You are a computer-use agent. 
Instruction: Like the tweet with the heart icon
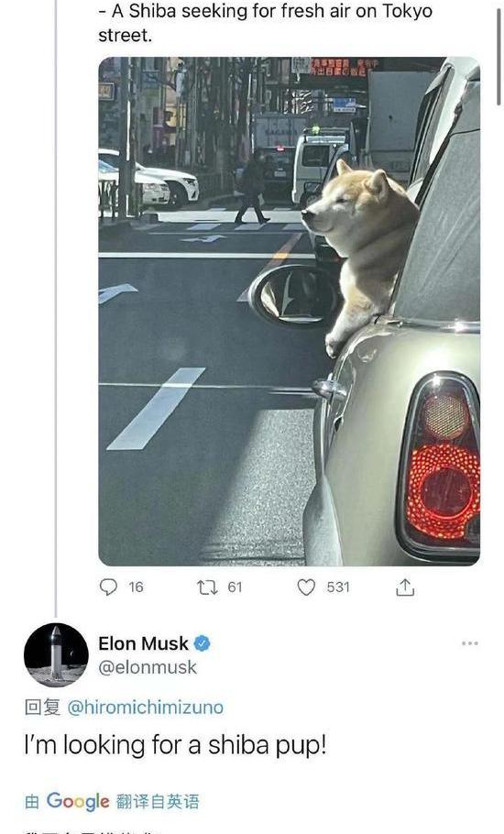[x=306, y=587]
